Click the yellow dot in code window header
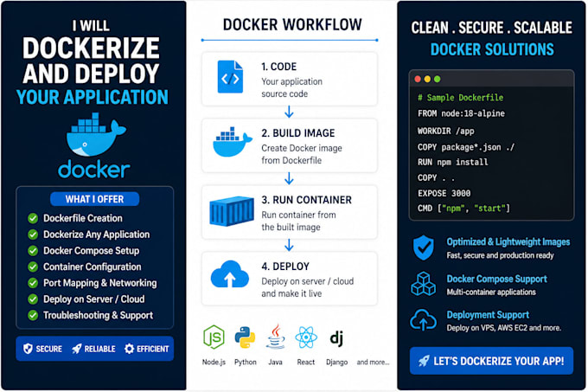Screen dimensions: 588x392 pyautogui.click(x=427, y=79)
